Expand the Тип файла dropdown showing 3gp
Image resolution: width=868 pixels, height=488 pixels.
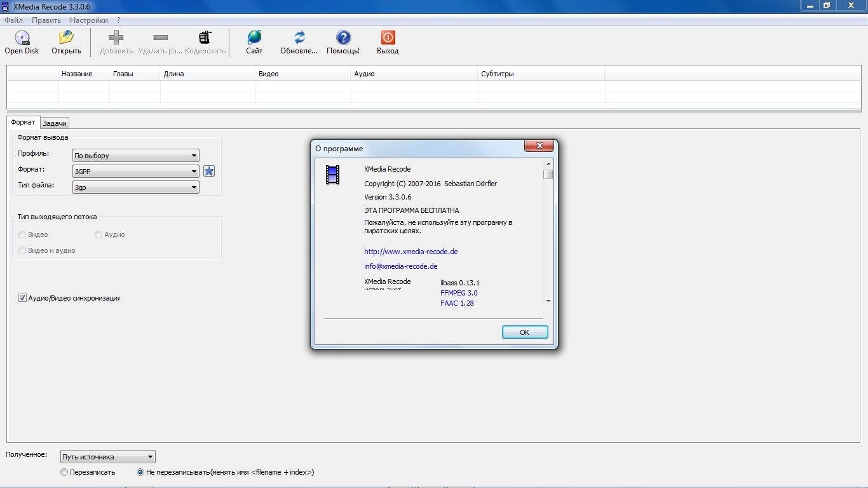(x=135, y=187)
